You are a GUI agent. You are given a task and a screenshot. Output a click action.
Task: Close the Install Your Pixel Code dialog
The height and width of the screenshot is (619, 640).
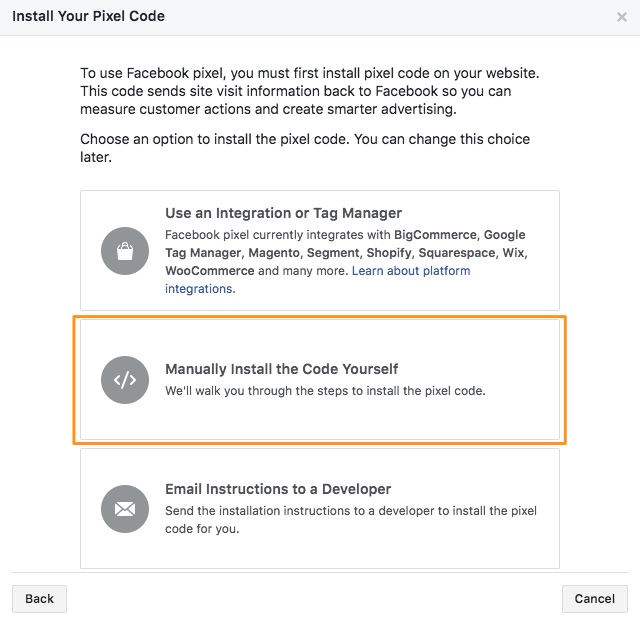tap(622, 17)
